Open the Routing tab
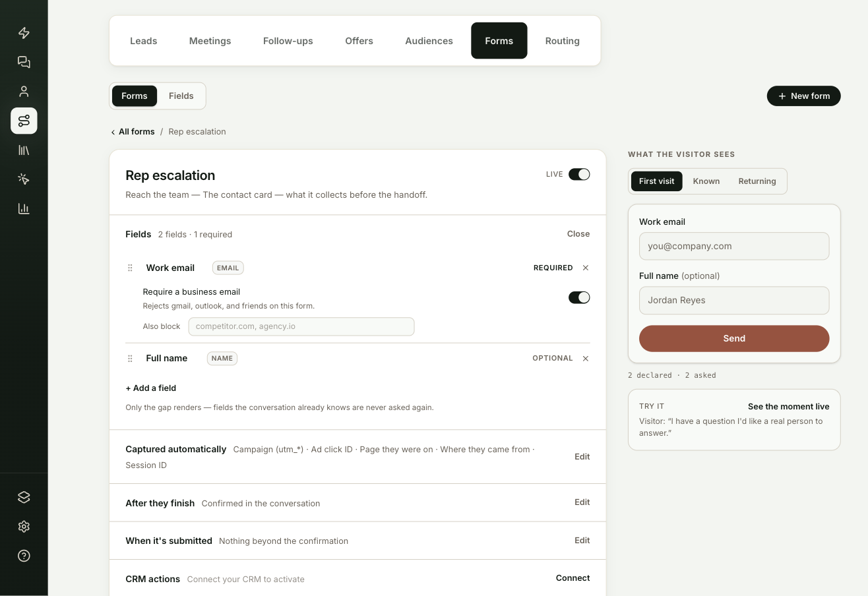This screenshot has height=596, width=868. [x=563, y=41]
